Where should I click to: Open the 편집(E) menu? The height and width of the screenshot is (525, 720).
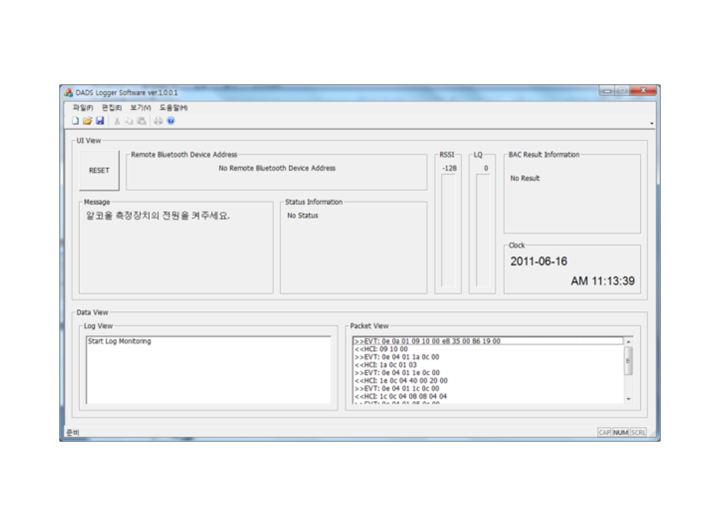(111, 107)
